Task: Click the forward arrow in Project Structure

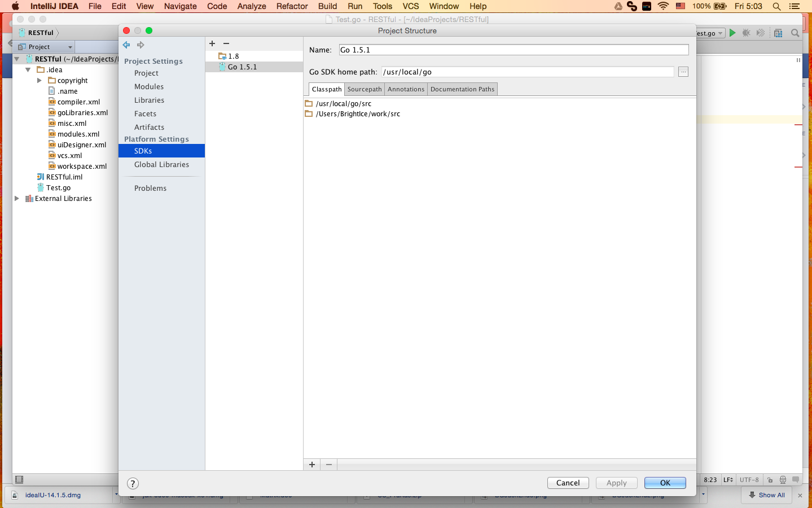Action: [141, 45]
